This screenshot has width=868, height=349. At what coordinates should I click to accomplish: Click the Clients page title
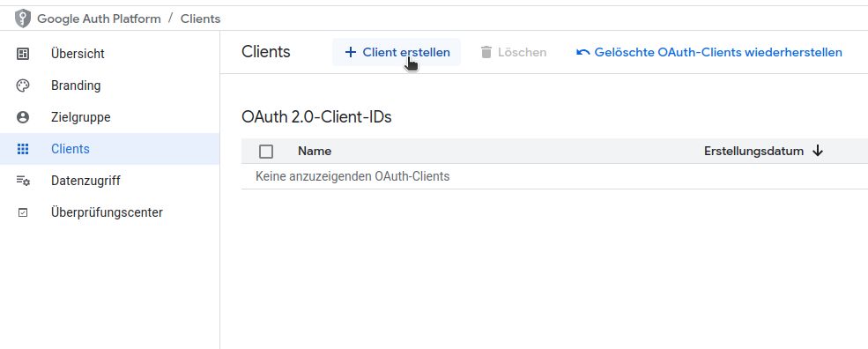[266, 52]
